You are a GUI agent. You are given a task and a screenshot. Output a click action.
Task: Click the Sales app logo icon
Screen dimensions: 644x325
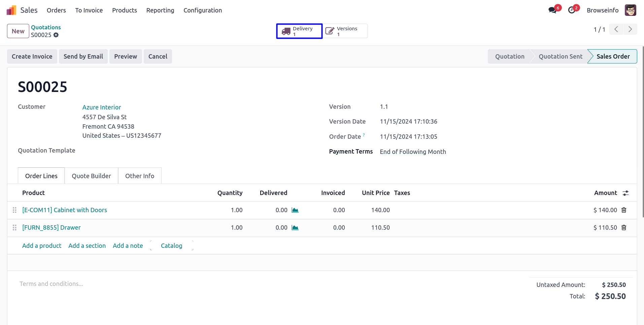pyautogui.click(x=11, y=10)
